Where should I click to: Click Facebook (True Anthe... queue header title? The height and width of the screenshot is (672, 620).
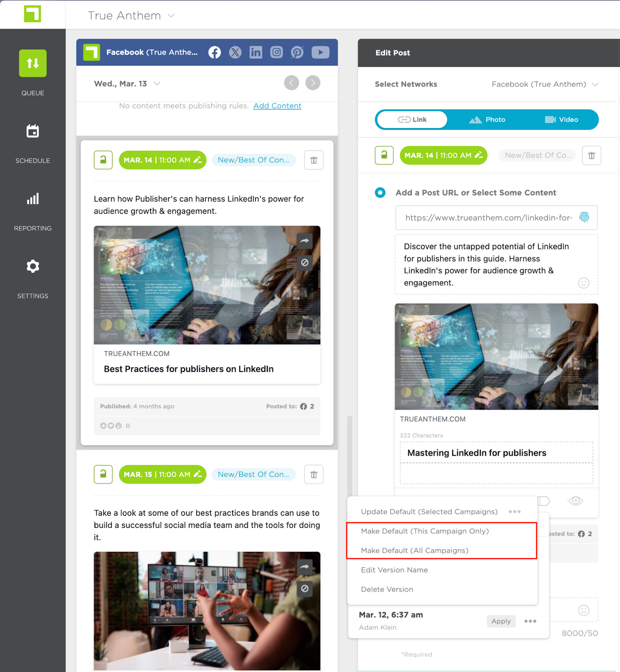(152, 52)
